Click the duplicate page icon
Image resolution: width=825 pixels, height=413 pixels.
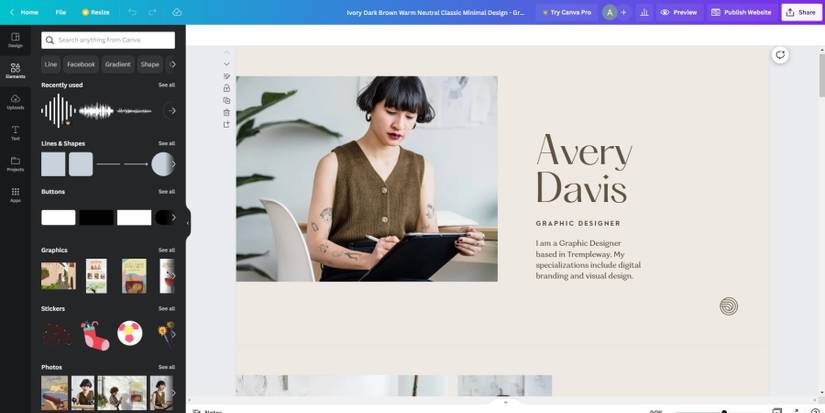pyautogui.click(x=227, y=100)
